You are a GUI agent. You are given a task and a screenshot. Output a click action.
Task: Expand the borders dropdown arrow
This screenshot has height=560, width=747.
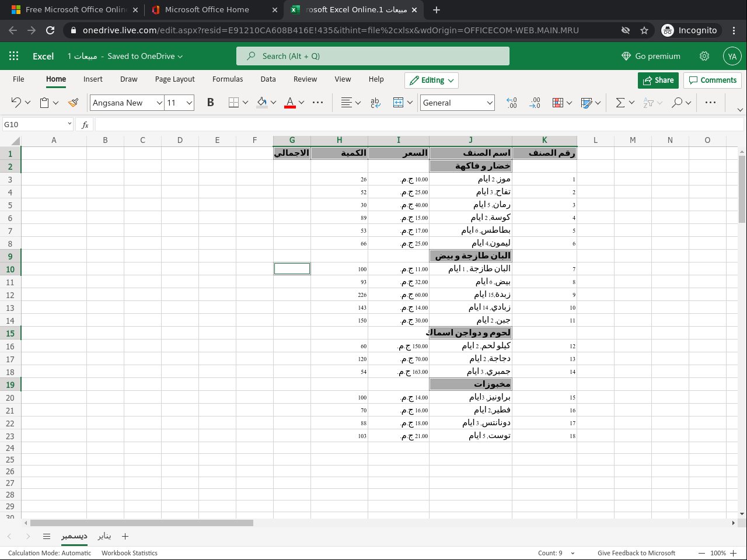(245, 103)
